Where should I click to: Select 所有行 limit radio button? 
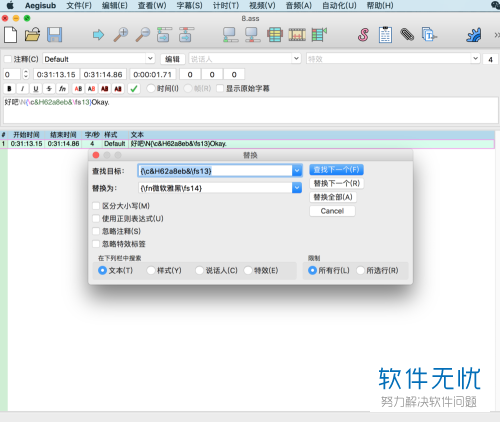click(x=312, y=270)
